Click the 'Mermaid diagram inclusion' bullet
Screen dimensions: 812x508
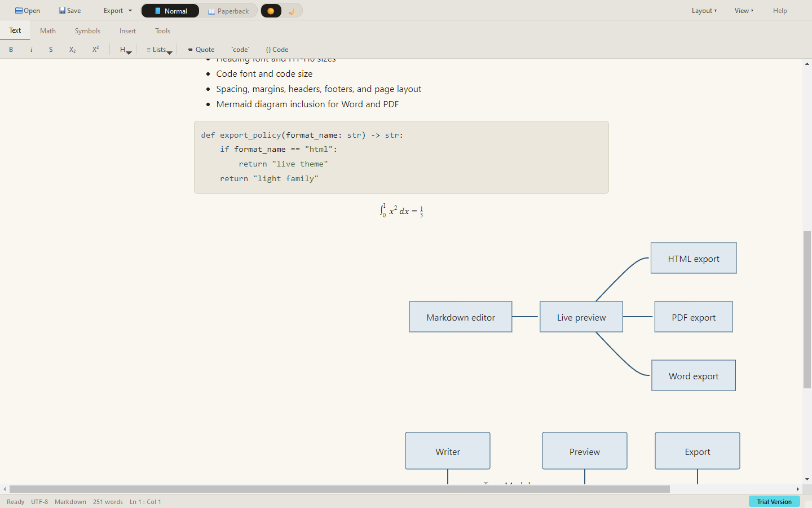(307, 104)
